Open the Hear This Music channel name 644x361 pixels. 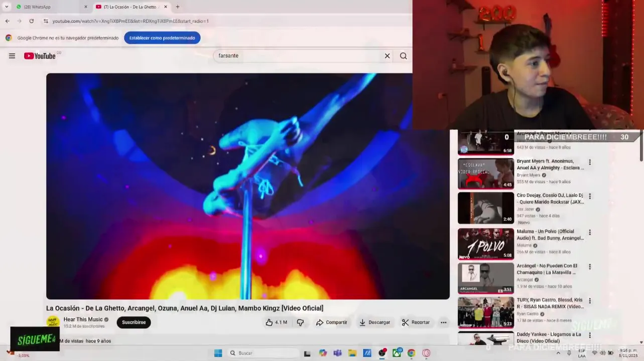click(83, 319)
